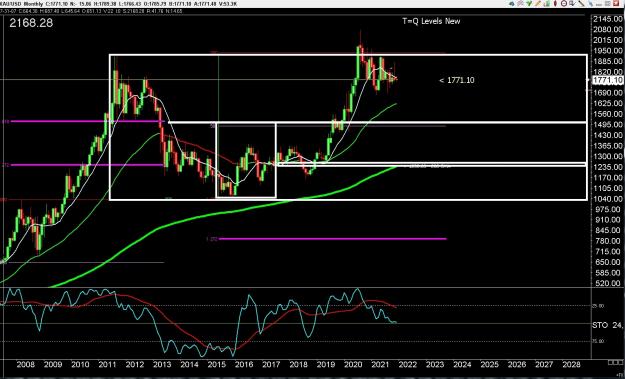Select the purple crossed drawing tool icon

click(x=520, y=4)
